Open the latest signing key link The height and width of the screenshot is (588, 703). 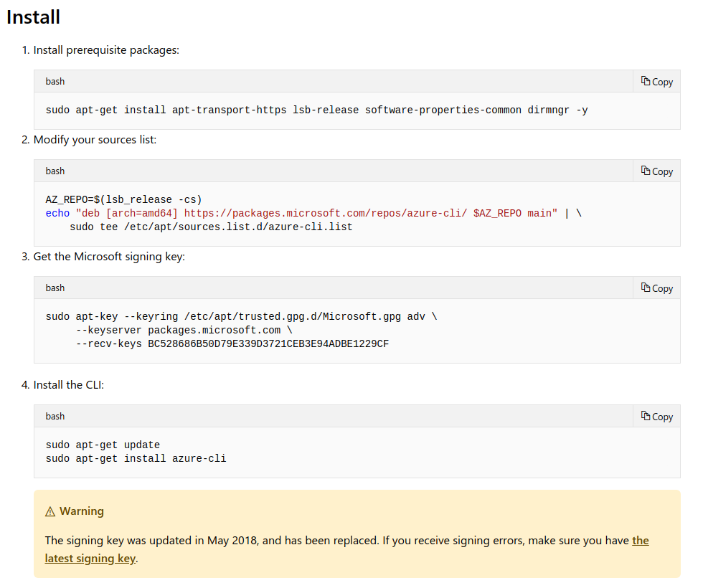click(x=90, y=558)
